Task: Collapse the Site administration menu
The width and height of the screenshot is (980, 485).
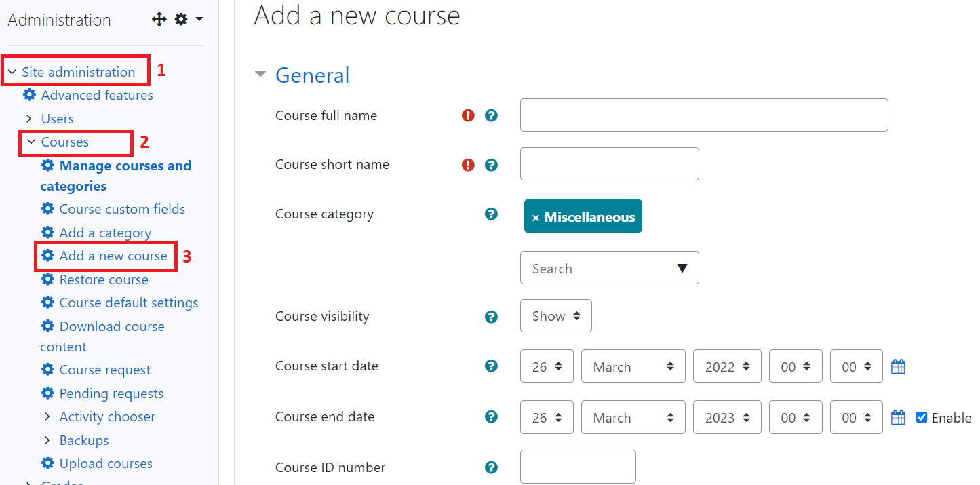Action: point(12,71)
